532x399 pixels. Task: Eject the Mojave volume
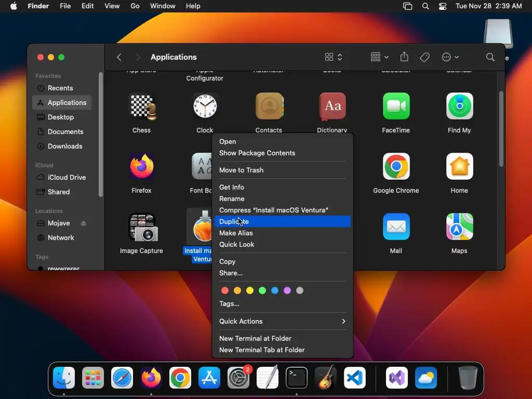pos(84,223)
